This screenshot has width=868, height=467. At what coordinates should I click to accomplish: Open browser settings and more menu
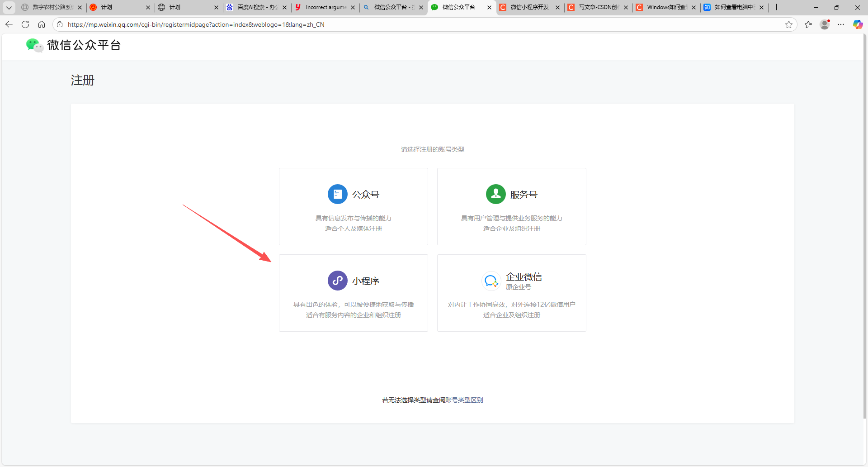(841, 24)
